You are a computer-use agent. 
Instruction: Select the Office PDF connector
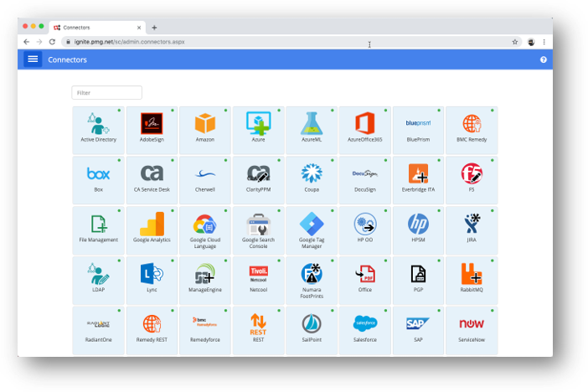pyautogui.click(x=365, y=281)
